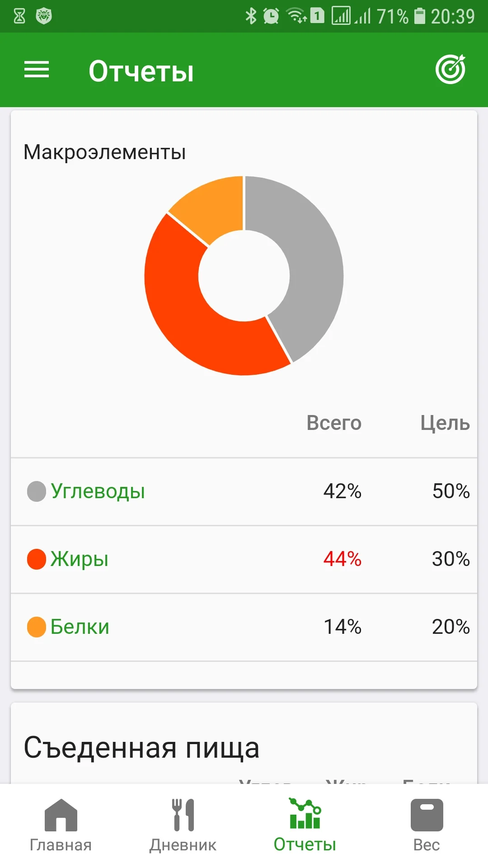488x868 pixels.
Task: Tap the alarm clock status icon
Action: pyautogui.click(x=271, y=16)
